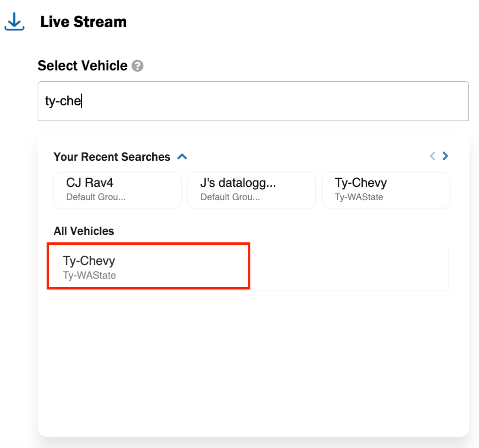
Task: Show next recent searches with right arrow
Action: coord(445,156)
